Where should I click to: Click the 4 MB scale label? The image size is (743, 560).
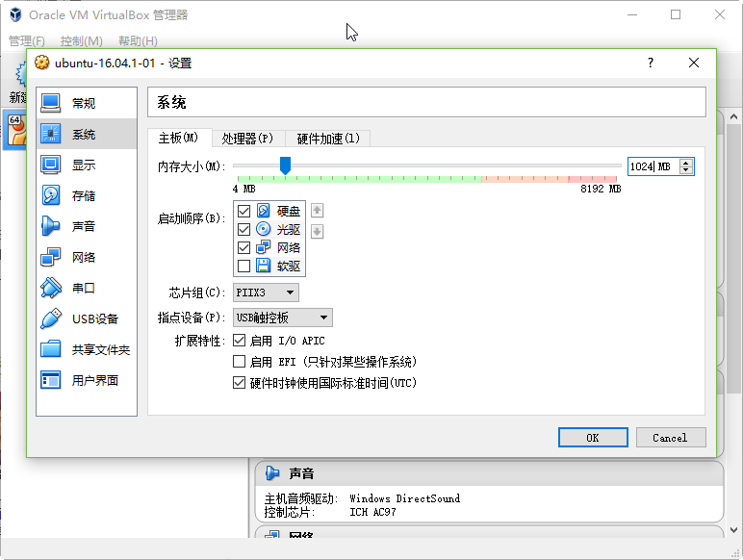pyautogui.click(x=244, y=189)
